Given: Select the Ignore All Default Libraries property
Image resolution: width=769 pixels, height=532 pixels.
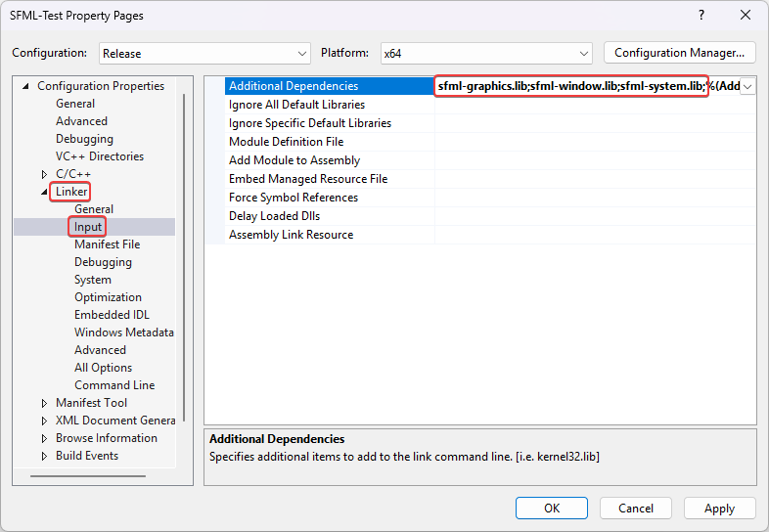Looking at the screenshot, I should tap(296, 105).
